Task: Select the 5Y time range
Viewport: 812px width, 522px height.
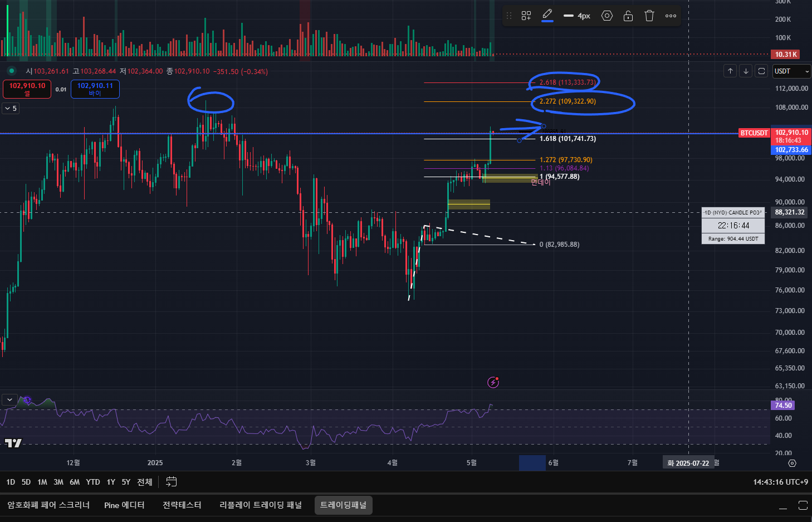Action: pos(126,482)
